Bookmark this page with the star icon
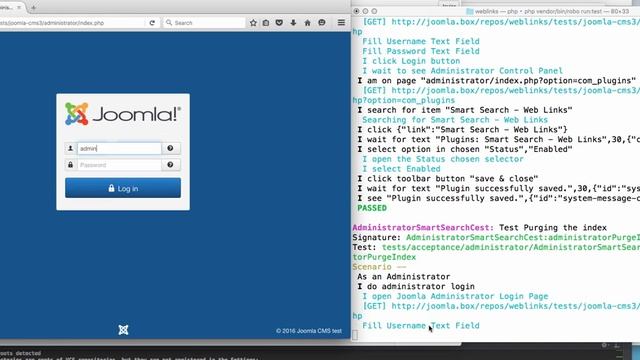Screen dimensions: 640x360 (x=253, y=23)
